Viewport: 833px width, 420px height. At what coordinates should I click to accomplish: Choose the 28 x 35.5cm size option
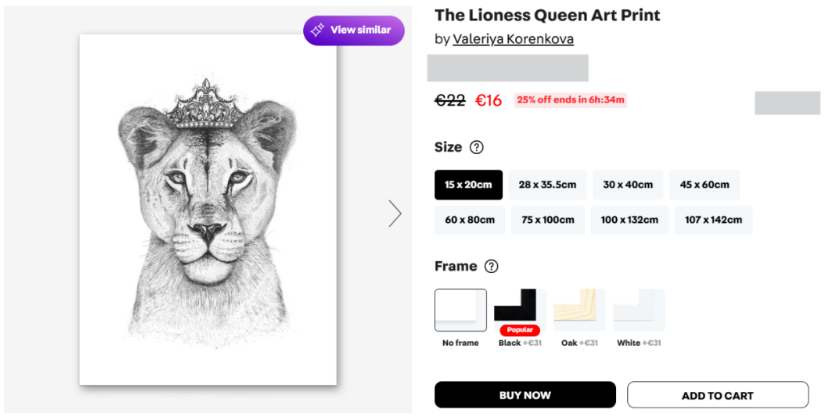coord(547,185)
